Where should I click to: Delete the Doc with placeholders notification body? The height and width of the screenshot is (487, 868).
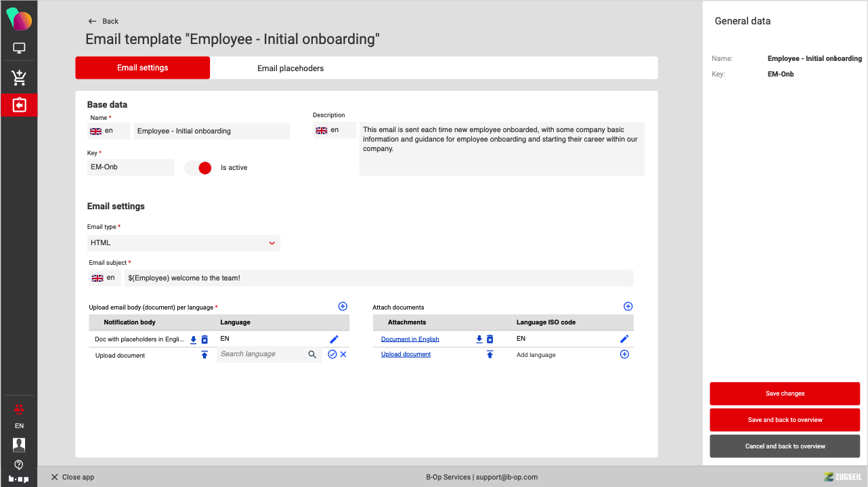tap(204, 339)
